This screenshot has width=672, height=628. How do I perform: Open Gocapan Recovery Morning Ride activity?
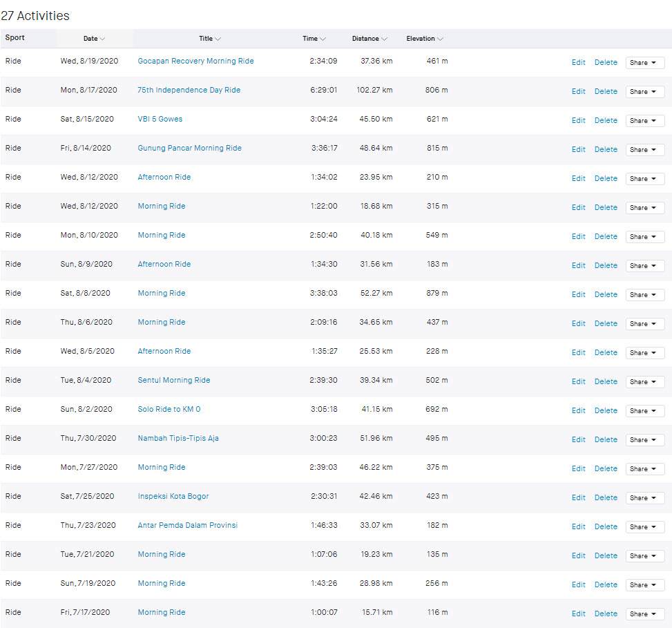point(195,61)
